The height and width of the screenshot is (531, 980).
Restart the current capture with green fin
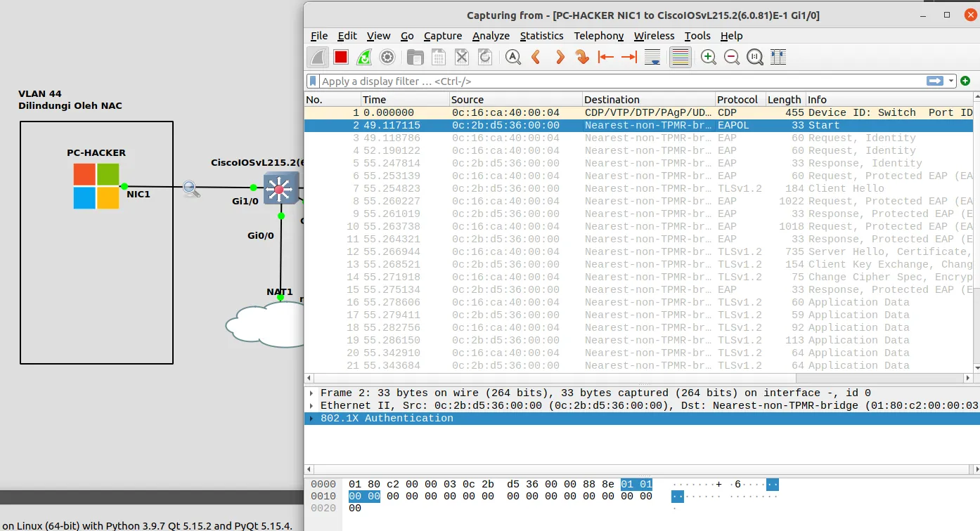[x=364, y=58]
